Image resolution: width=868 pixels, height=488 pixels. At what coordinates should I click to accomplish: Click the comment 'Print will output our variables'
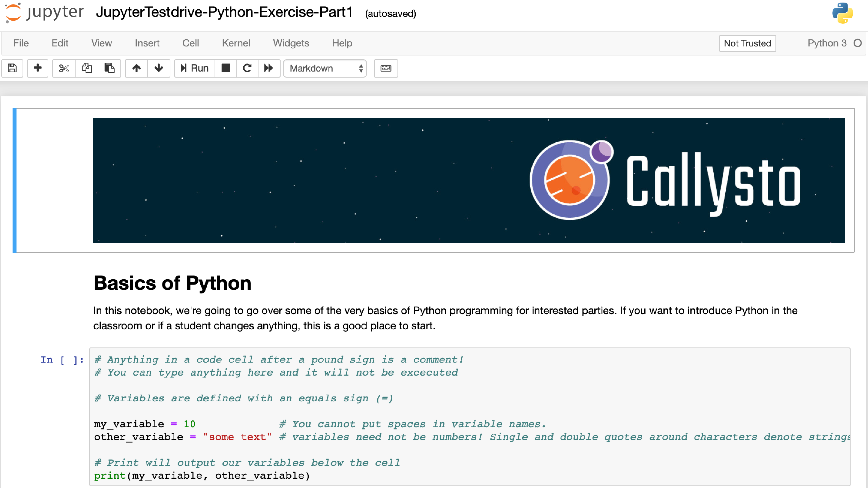247,463
